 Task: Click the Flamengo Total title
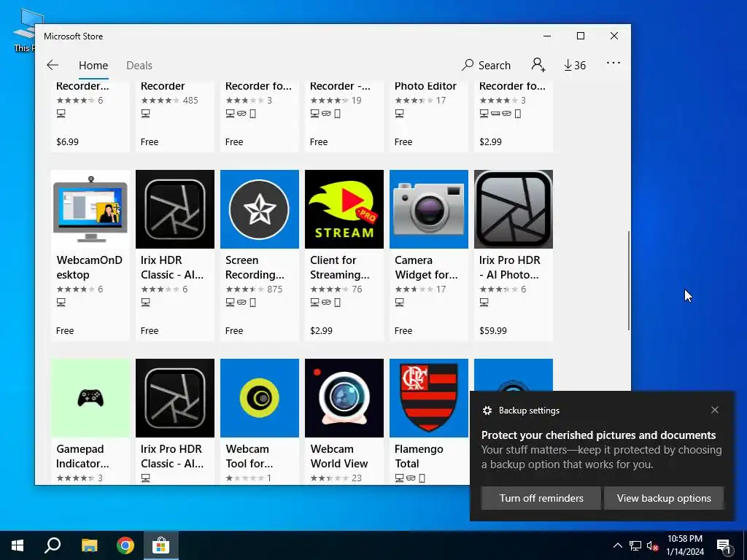[x=419, y=456]
